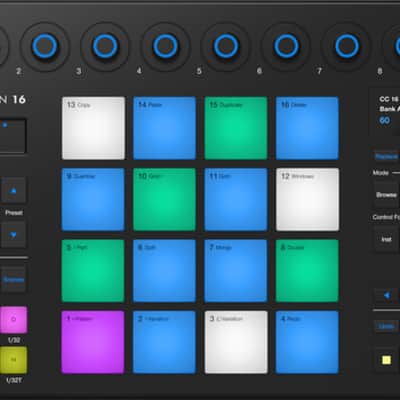Tap blue pad number 4
The width and height of the screenshot is (400, 400).
click(307, 342)
